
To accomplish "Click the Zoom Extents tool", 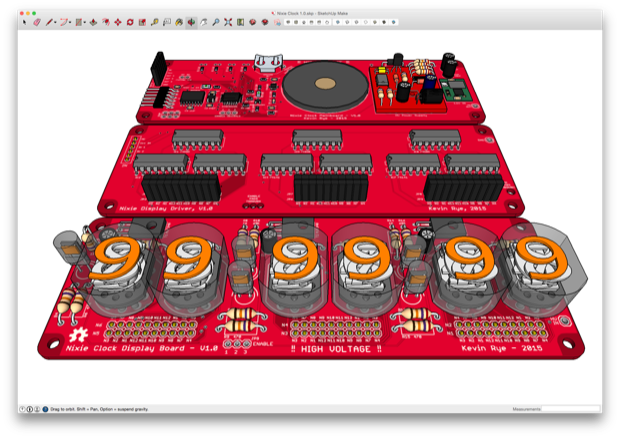I will tap(228, 23).
